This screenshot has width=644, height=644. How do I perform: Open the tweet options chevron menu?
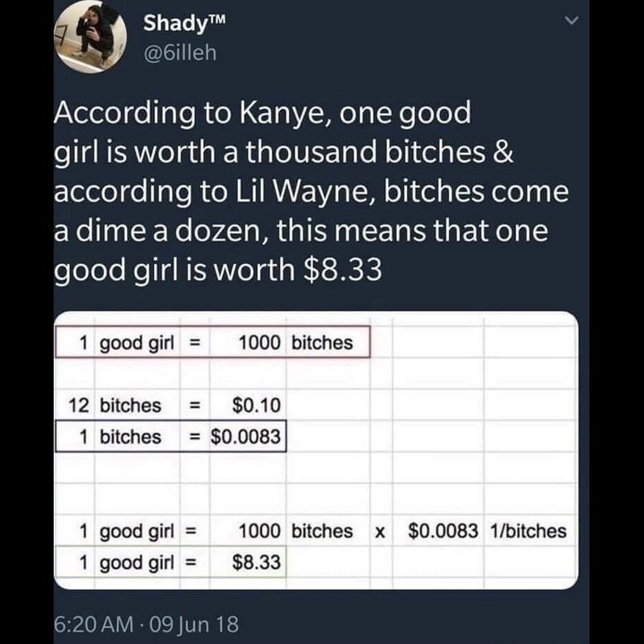point(572,21)
